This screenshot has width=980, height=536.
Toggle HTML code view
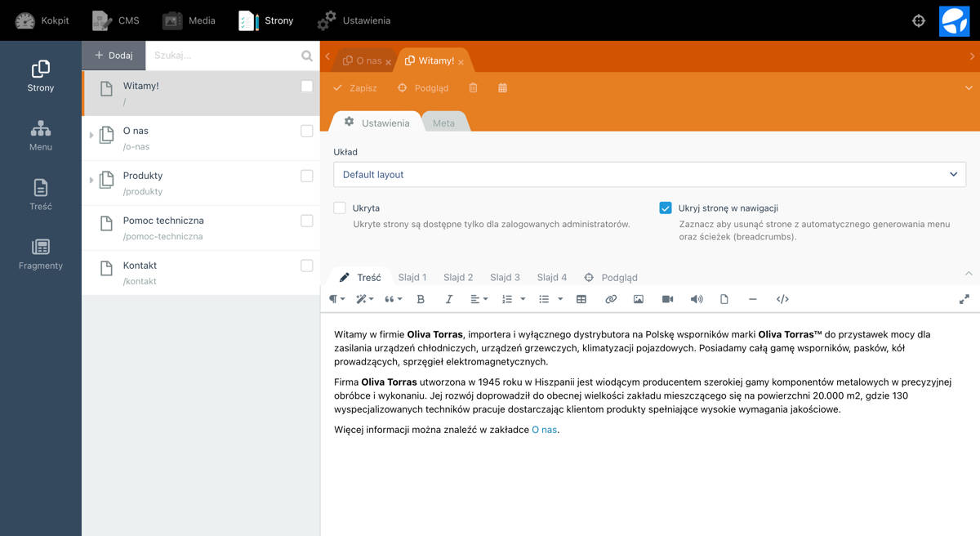tap(782, 300)
